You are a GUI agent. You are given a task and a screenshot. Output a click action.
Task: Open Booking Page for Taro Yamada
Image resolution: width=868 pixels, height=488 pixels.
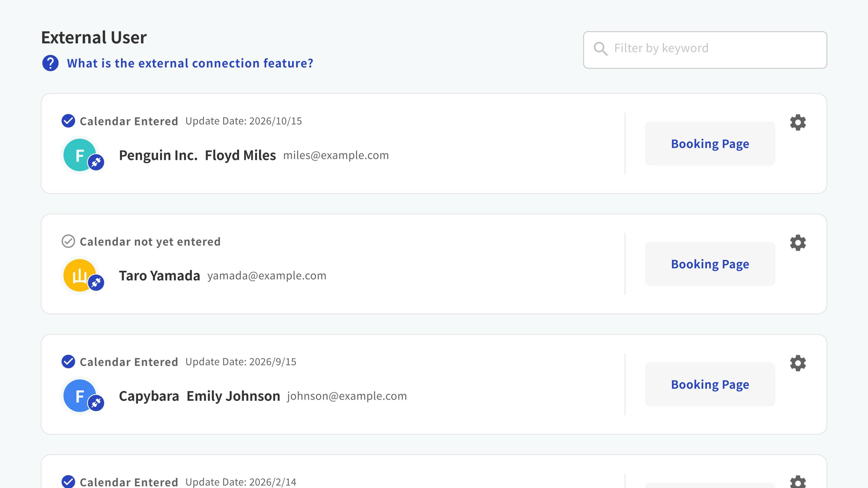coord(710,264)
